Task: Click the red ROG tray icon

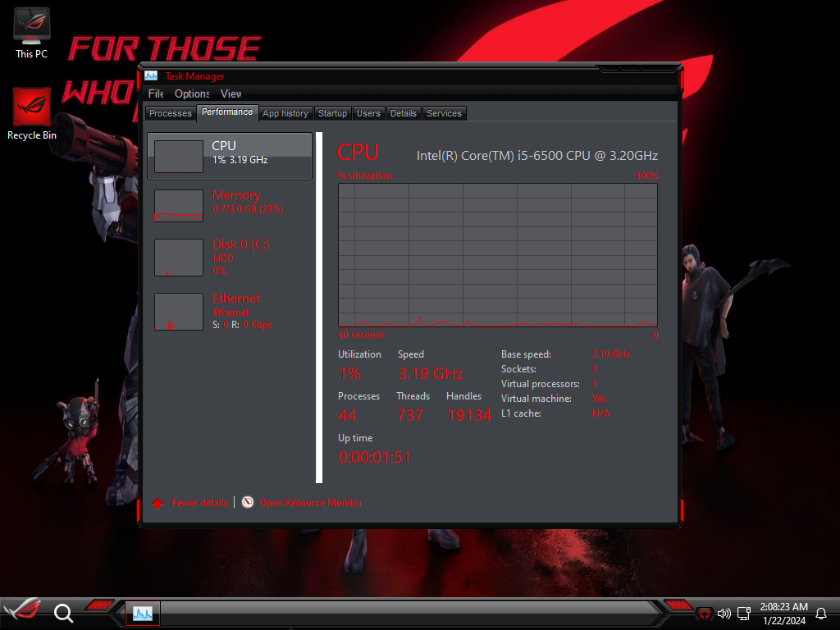Action: pos(705,613)
